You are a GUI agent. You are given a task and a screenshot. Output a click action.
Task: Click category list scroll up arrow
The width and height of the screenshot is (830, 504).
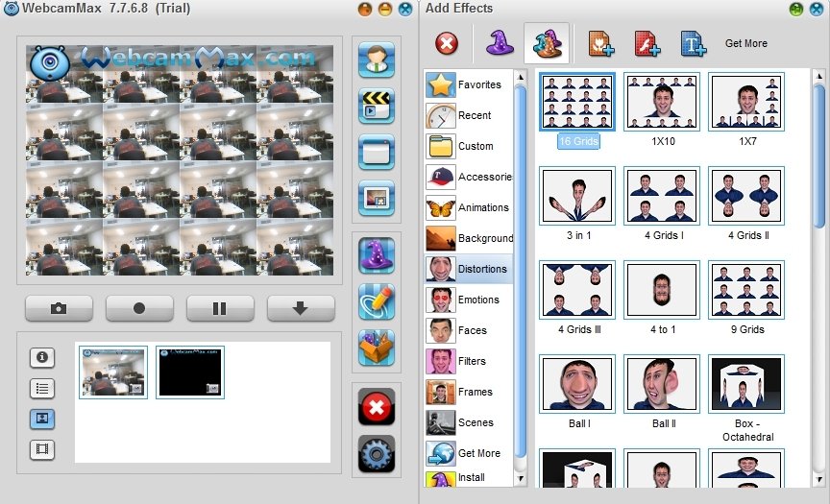(x=521, y=77)
